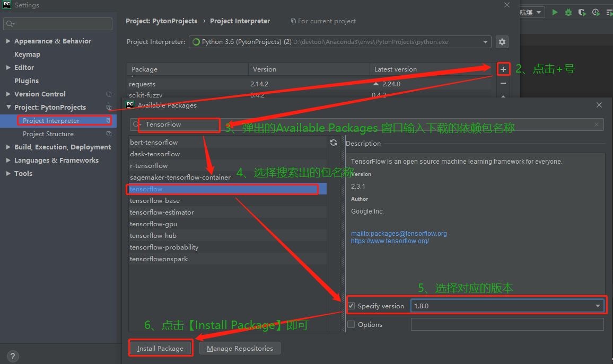Select the bert-tensorflow package
This screenshot has height=364, width=613.
tap(227, 143)
